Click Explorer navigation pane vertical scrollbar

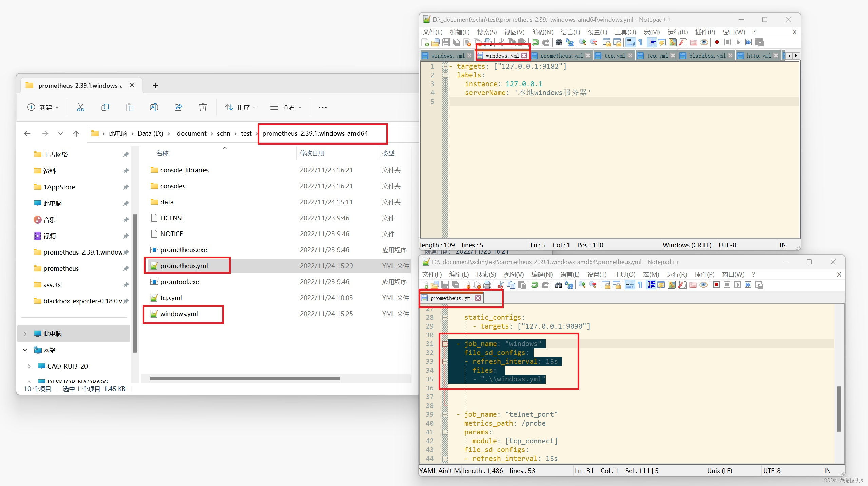tap(135, 283)
